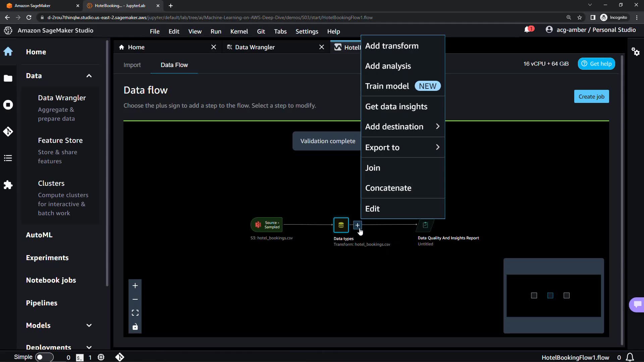Viewport: 644px width, 362px height.
Task: Toggle the Simple mode switch
Action: coord(44,357)
